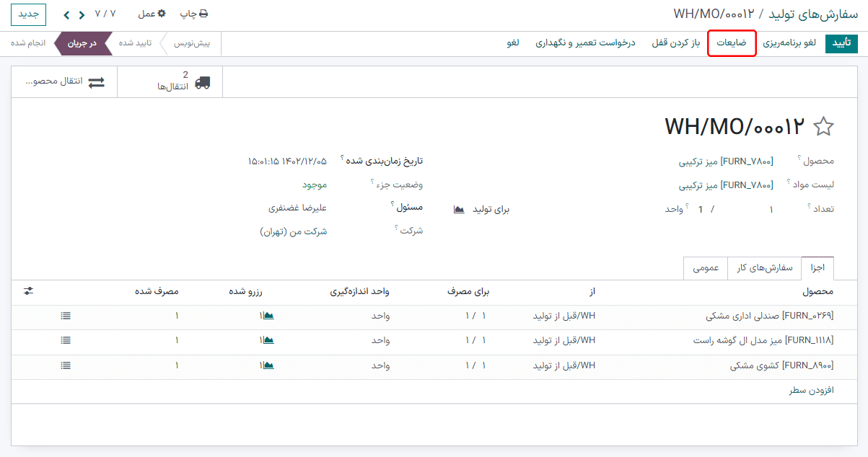Viewport: 868px width, 457px height.
Task: Open details list icon for صندلی اداری مشکی
Action: 66,316
